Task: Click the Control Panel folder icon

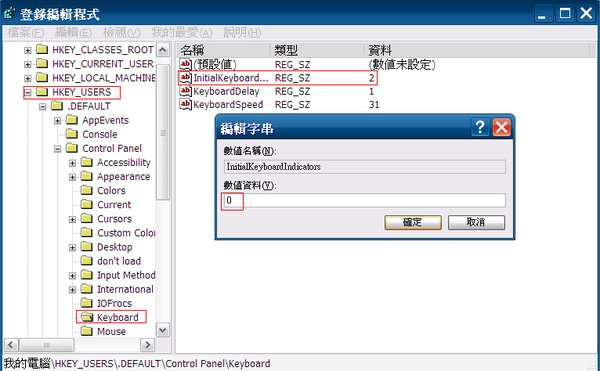Action: [72, 148]
